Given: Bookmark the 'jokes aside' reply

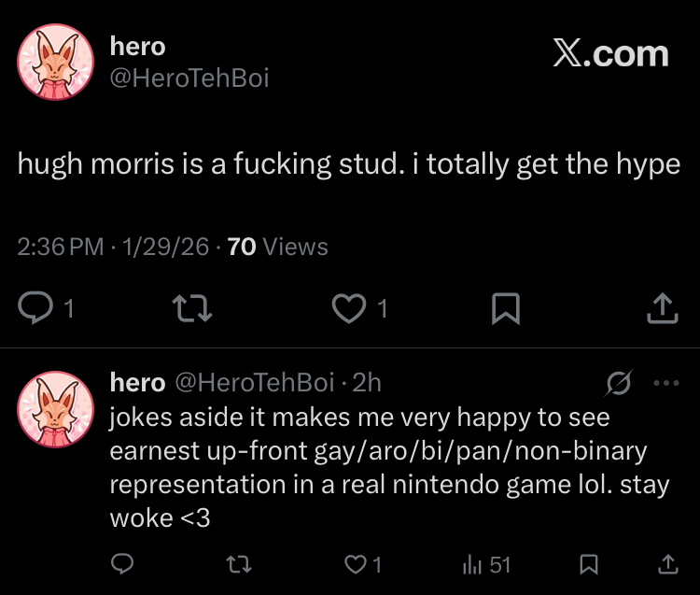Looking at the screenshot, I should [x=588, y=564].
